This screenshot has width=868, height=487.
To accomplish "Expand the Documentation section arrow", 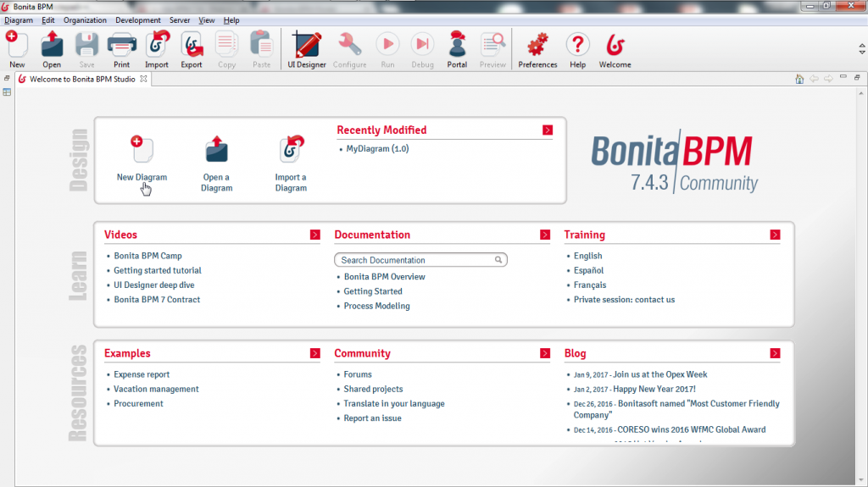I will click(545, 235).
